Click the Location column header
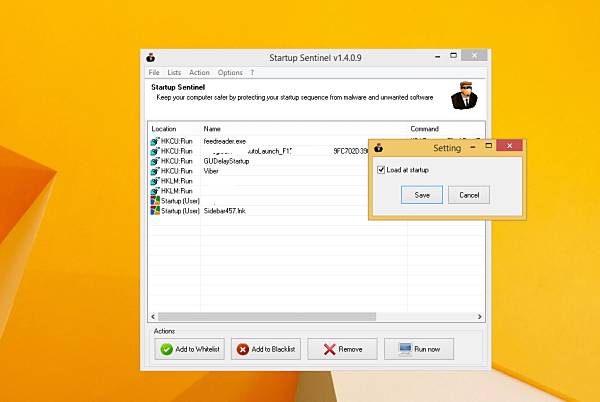Viewport: 600px width, 402px height. point(174,129)
